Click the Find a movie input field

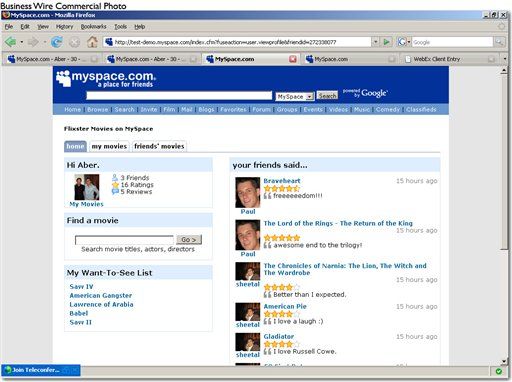(x=124, y=240)
